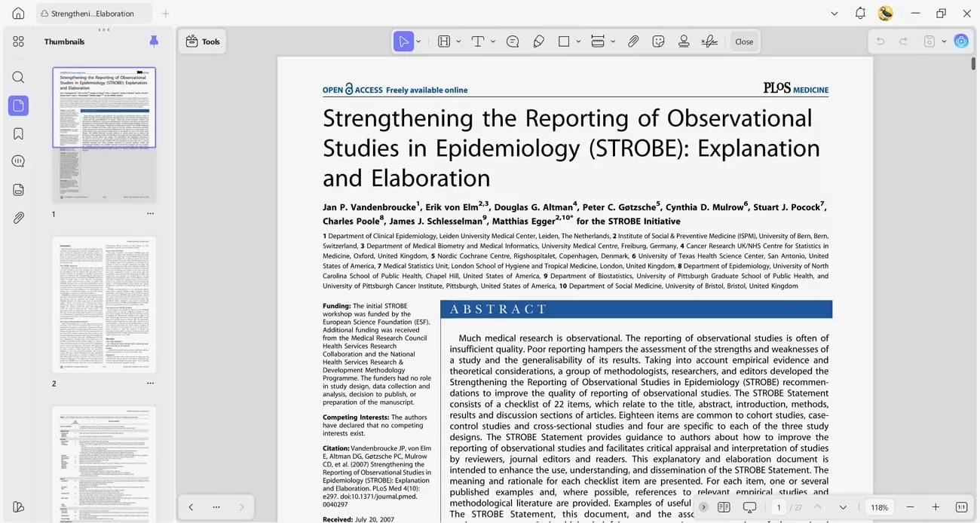Click Close on the annotation toolbar
Screen dimensions: 980x523
click(744, 41)
